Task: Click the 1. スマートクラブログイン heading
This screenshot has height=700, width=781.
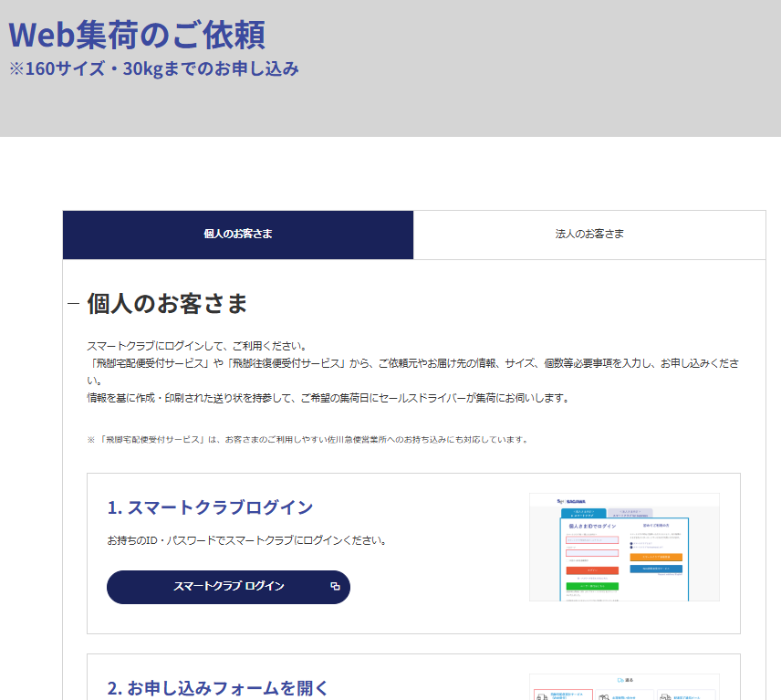Action: point(210,507)
